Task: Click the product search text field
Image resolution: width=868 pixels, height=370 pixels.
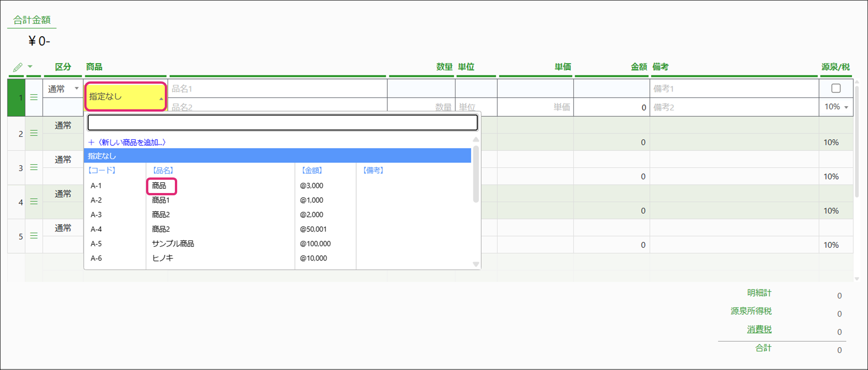Action: (x=282, y=123)
